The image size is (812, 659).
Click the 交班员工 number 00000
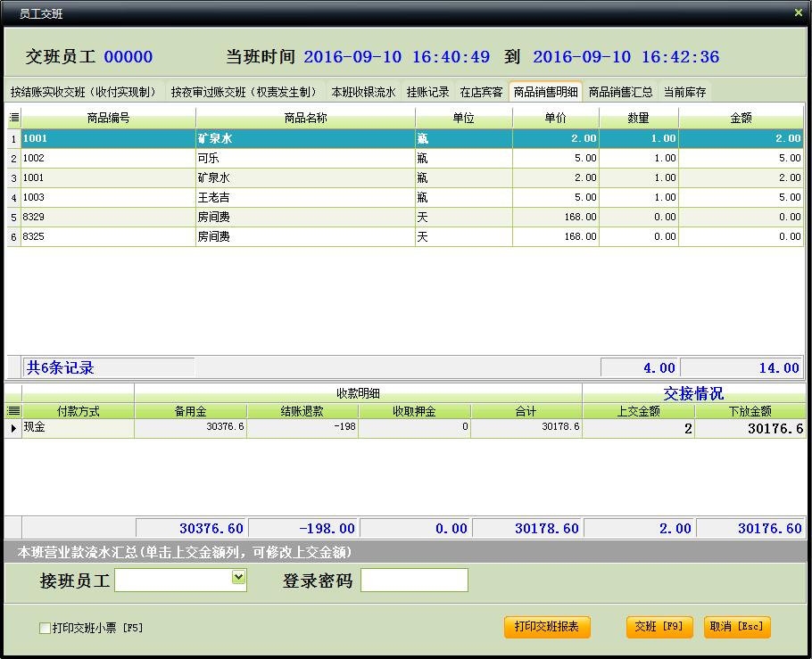pos(128,56)
